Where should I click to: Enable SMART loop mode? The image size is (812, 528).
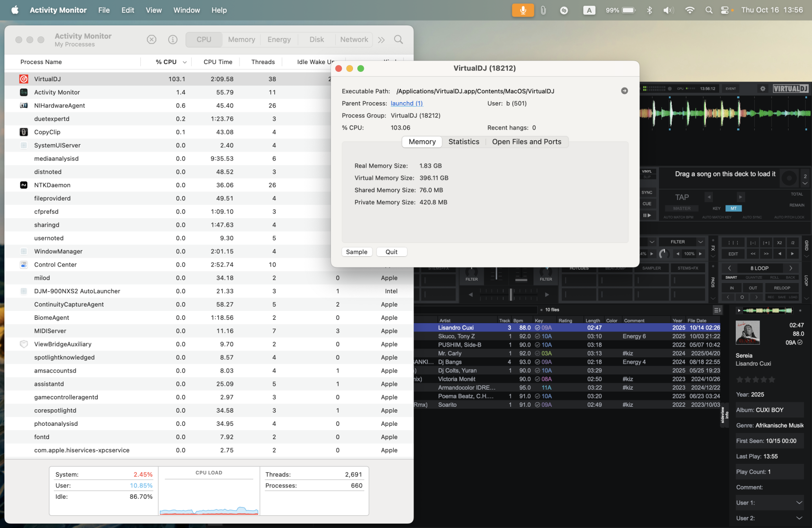[731, 277]
